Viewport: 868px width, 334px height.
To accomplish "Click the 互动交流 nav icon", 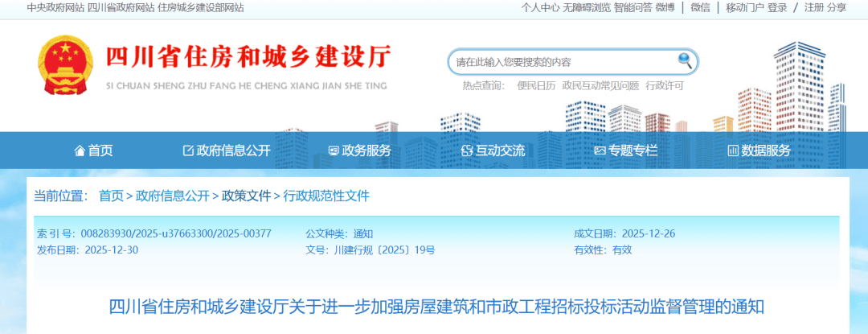I will pyautogui.click(x=467, y=151).
